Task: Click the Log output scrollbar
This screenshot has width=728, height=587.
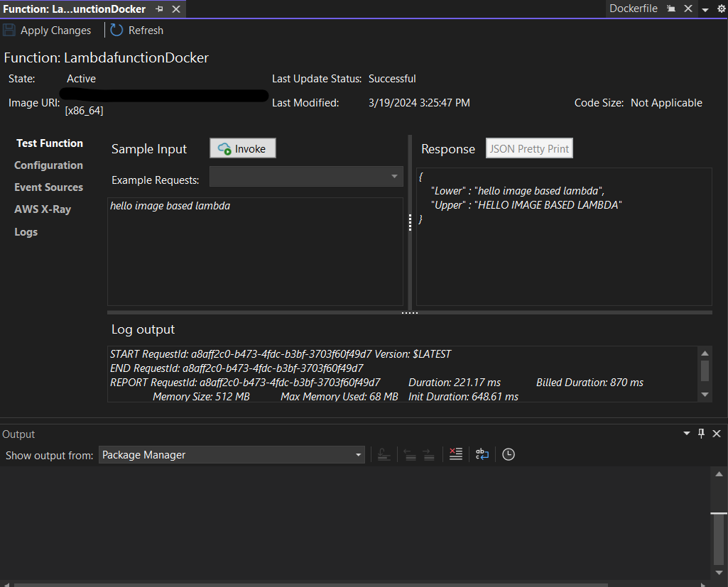Action: (704, 369)
